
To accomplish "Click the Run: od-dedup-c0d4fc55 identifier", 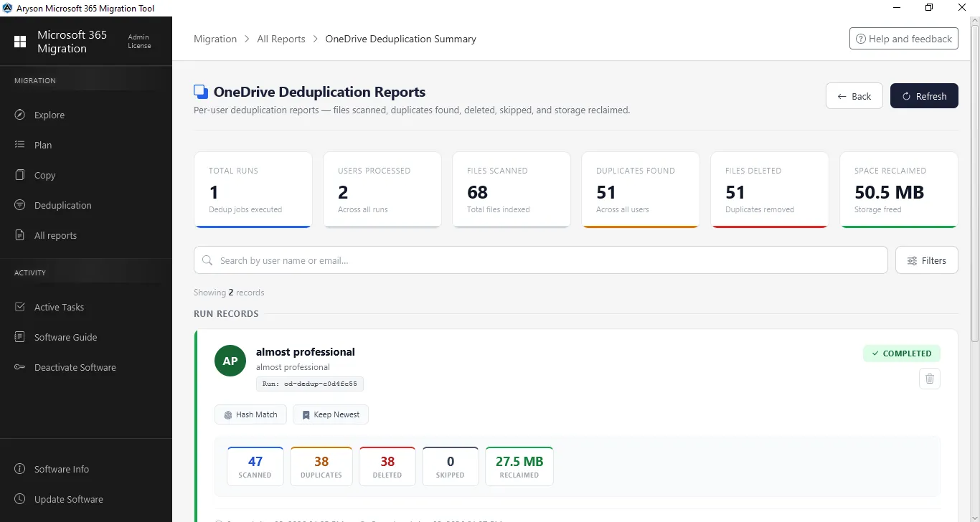I will (x=310, y=384).
